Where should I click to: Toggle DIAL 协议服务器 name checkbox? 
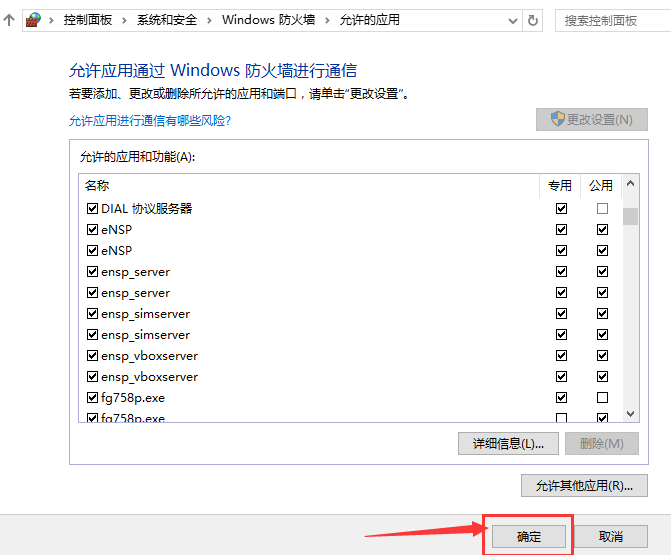coord(92,208)
